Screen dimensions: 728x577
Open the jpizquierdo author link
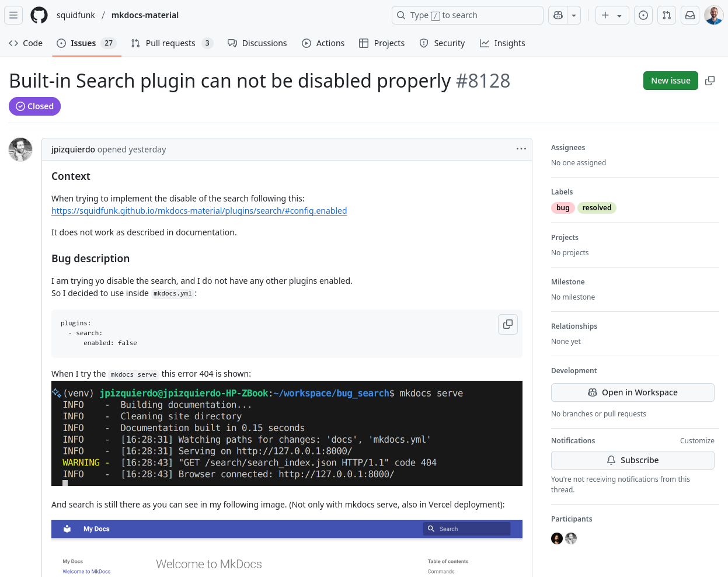tap(73, 150)
